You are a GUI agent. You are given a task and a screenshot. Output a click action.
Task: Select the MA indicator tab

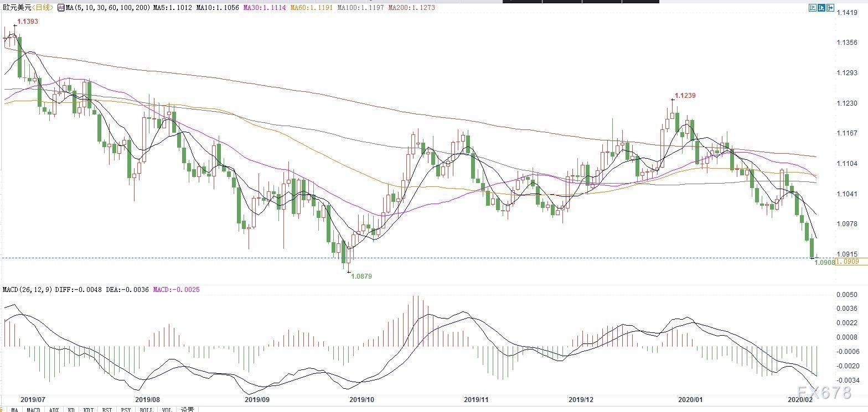[14, 410]
